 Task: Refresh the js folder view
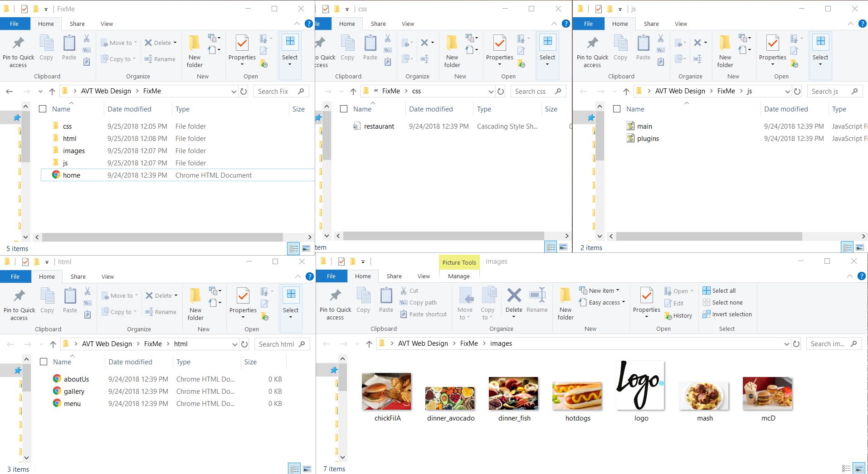click(797, 92)
